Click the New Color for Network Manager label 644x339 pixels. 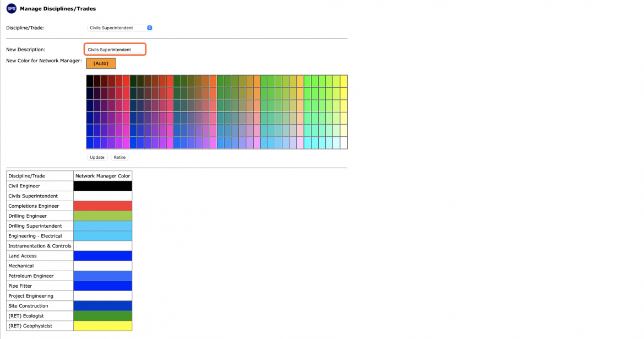tap(44, 61)
